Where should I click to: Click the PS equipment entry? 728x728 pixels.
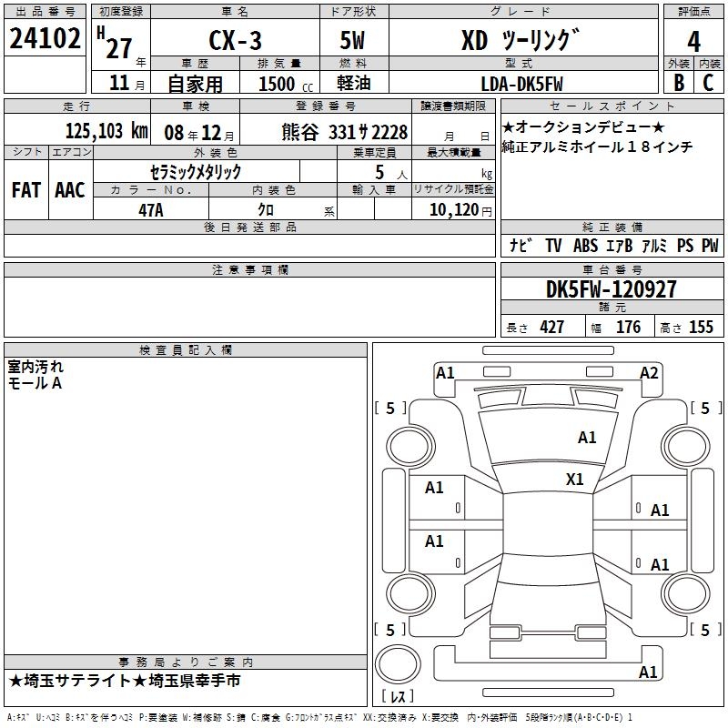[685, 246]
